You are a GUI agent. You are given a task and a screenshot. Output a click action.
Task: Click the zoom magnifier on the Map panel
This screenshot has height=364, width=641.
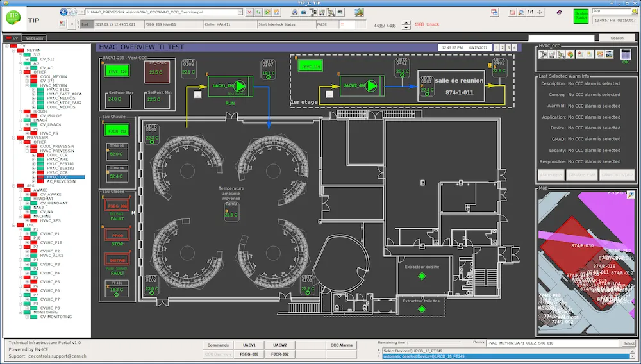[631, 194]
